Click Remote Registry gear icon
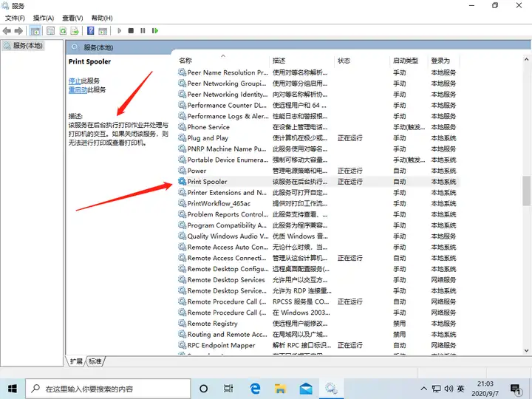 [x=183, y=324]
